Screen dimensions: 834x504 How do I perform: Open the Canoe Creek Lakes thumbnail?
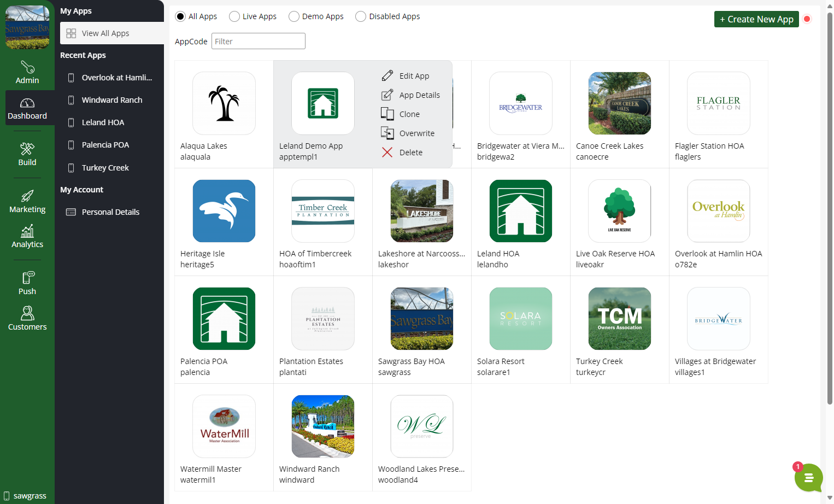pyautogui.click(x=620, y=103)
